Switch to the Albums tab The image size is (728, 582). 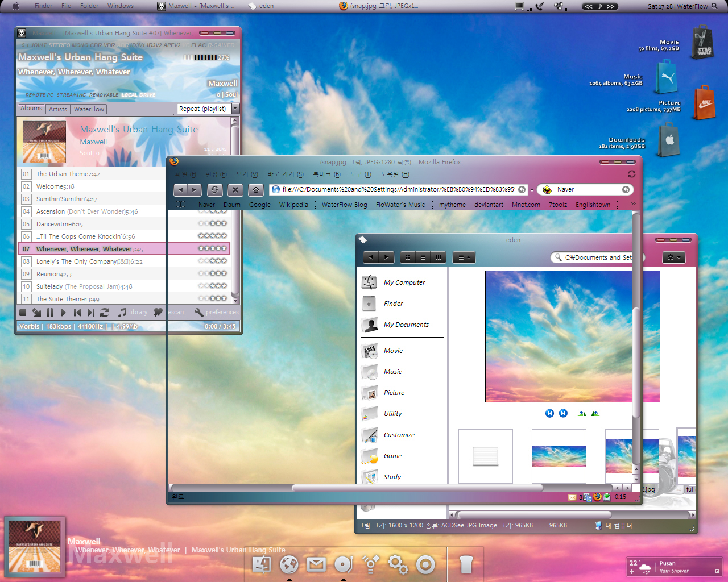pos(31,109)
